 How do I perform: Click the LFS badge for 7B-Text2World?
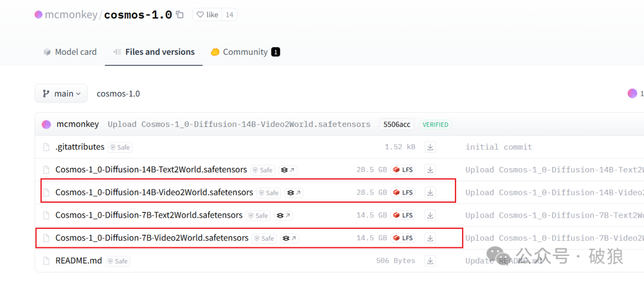tap(403, 215)
